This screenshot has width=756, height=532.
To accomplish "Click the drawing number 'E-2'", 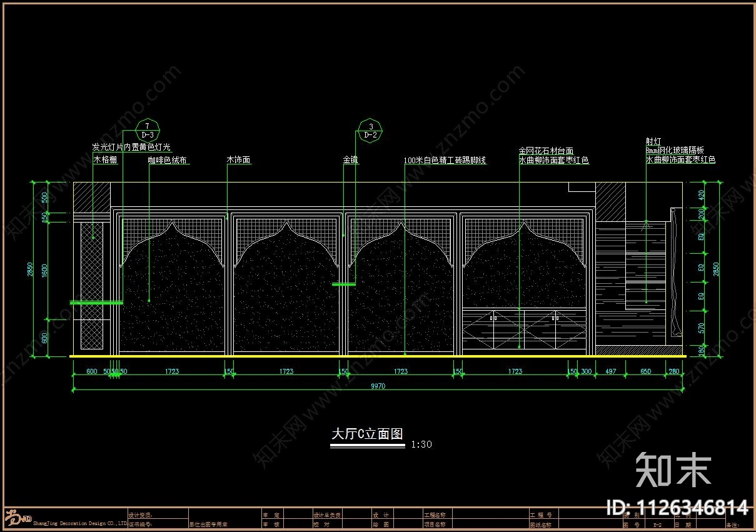I will [x=658, y=526].
